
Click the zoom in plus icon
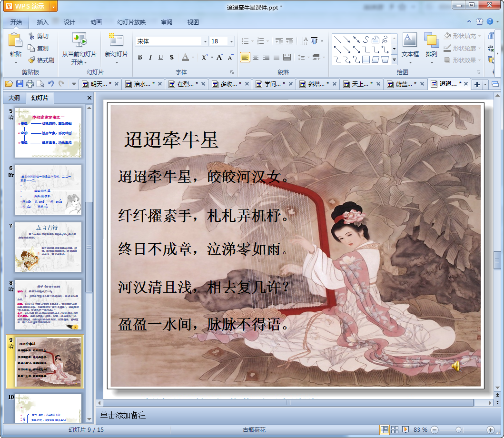tap(491, 429)
